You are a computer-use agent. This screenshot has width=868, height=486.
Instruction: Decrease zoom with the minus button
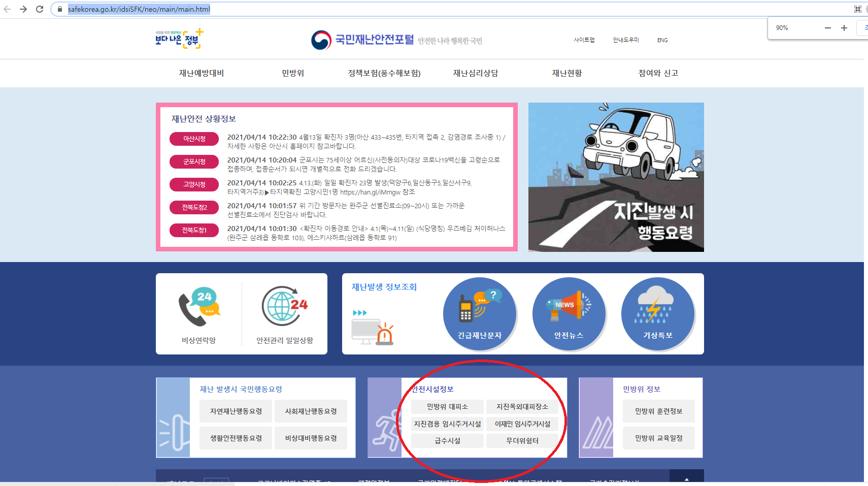click(x=828, y=28)
